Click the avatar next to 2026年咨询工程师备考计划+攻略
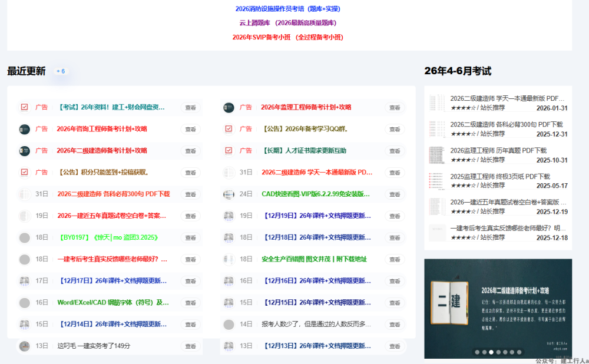Screen dimensions: 589x364 point(24,129)
